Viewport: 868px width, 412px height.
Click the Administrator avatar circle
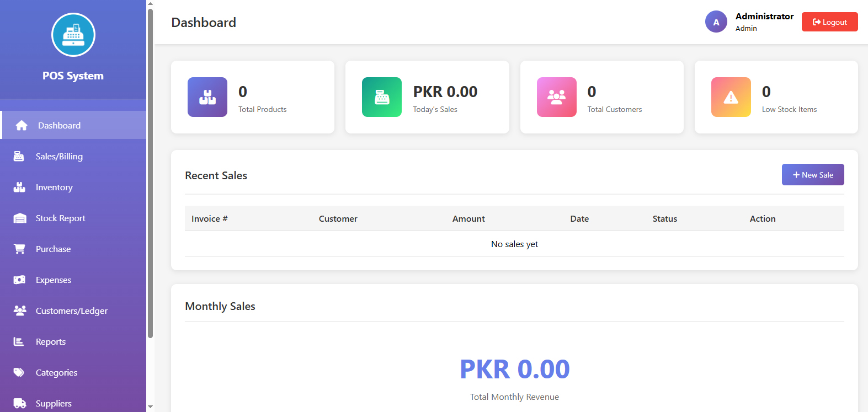pos(716,22)
